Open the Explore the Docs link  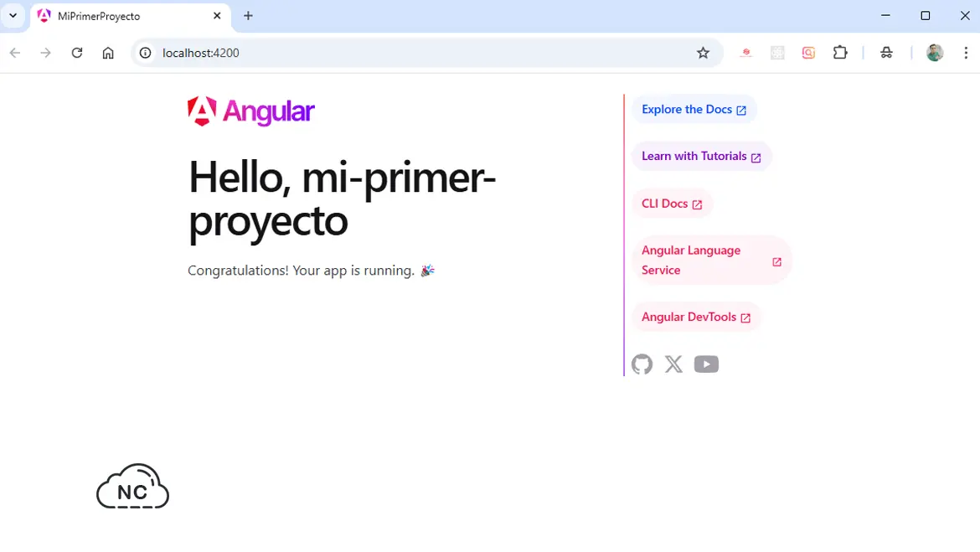coord(694,110)
